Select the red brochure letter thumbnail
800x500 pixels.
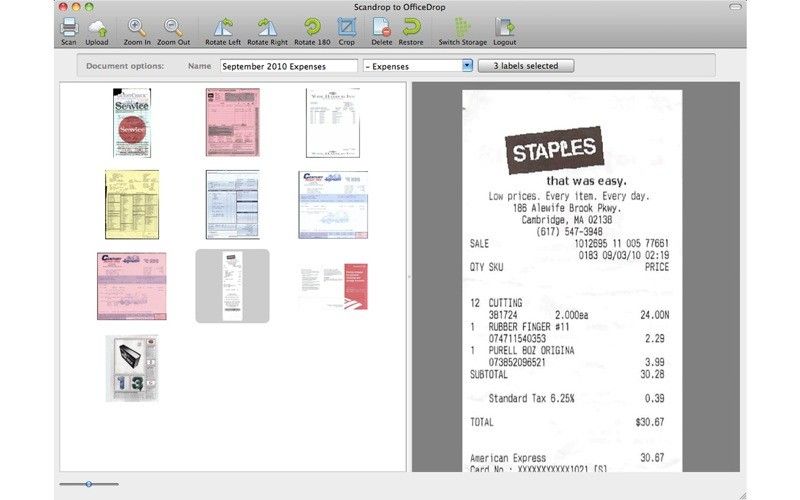pos(333,286)
